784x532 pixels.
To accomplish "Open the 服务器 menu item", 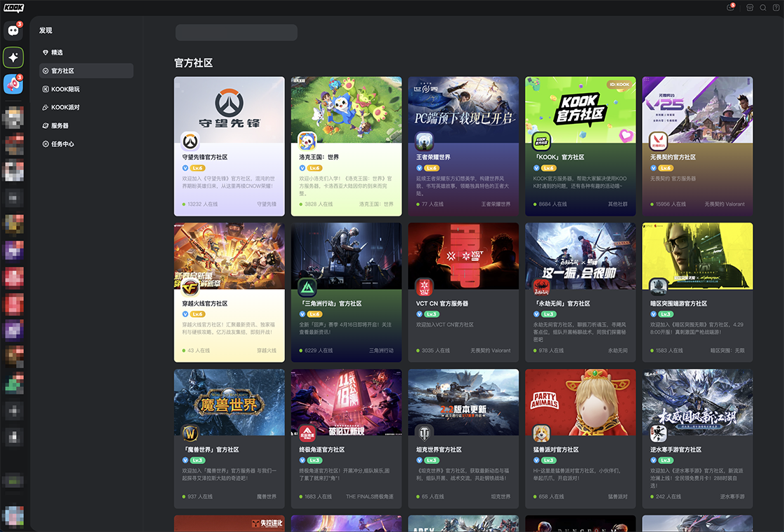I will click(86, 125).
